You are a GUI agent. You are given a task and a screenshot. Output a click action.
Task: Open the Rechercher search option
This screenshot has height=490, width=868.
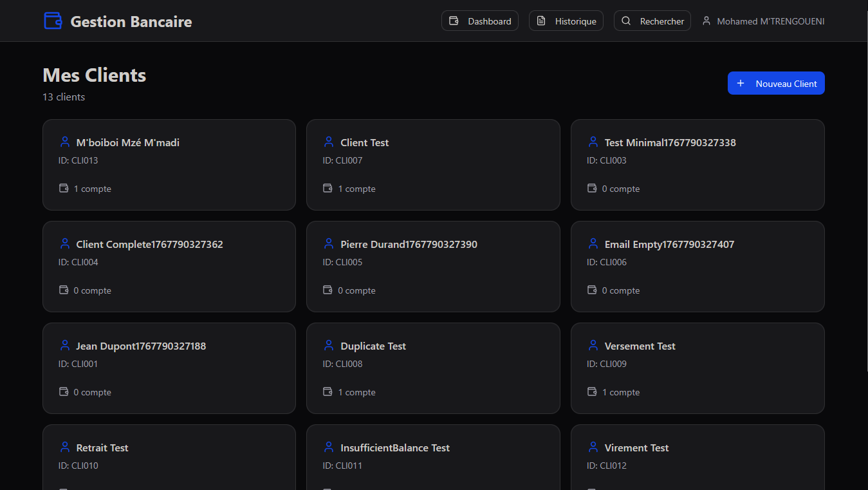(x=652, y=21)
